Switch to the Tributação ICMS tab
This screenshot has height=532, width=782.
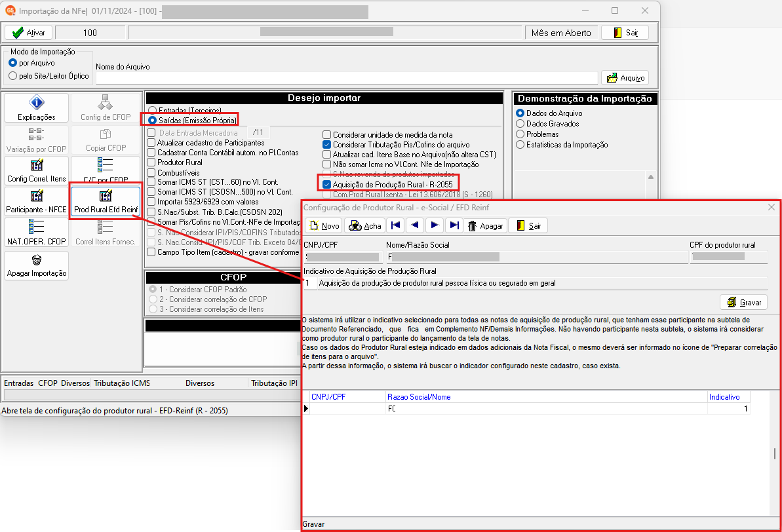tap(122, 383)
